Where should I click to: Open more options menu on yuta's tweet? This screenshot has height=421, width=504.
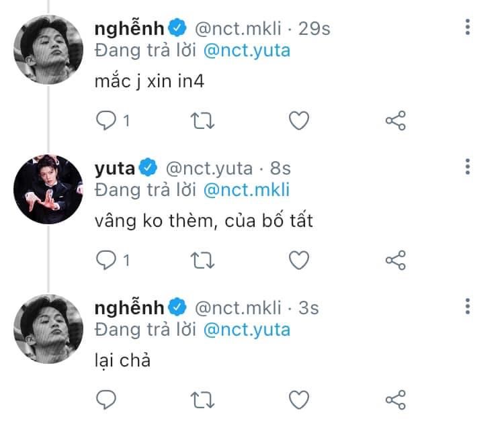tap(468, 167)
